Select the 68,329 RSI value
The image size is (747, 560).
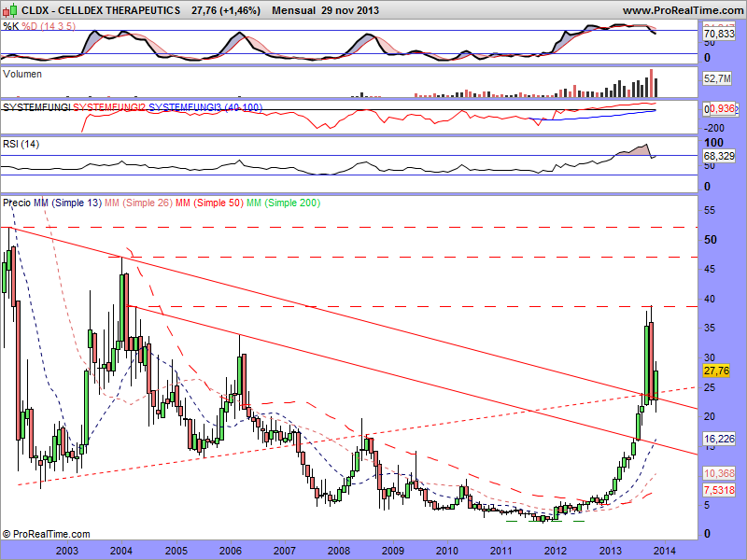click(719, 156)
